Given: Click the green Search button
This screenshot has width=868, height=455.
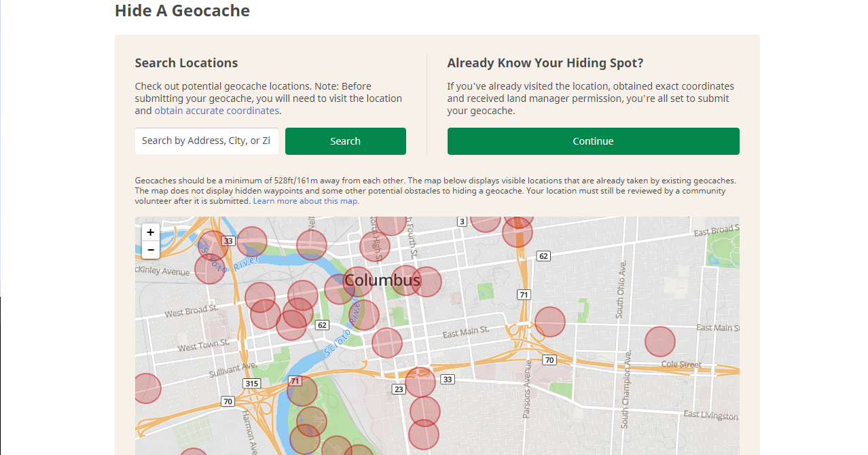Looking at the screenshot, I should (x=345, y=141).
